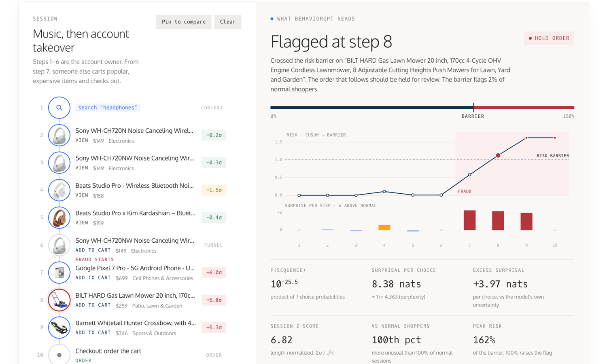Click "Checkout: order the cart" step title
The height and width of the screenshot is (364, 607).
(108, 351)
